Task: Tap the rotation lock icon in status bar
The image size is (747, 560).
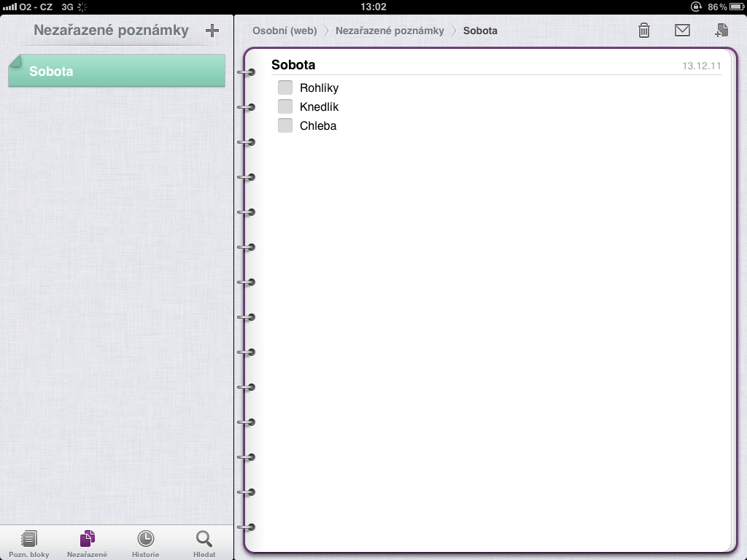Action: [x=697, y=7]
